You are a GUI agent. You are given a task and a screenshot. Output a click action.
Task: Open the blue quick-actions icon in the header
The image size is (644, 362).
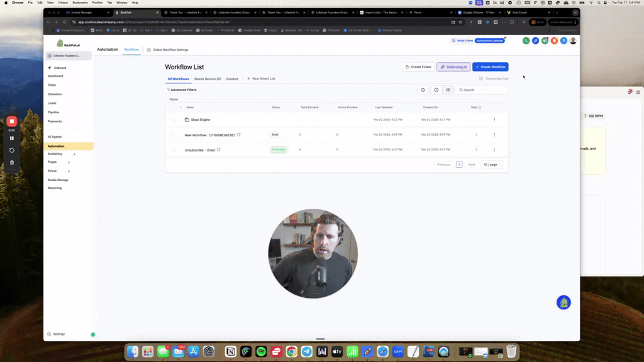[535, 41]
